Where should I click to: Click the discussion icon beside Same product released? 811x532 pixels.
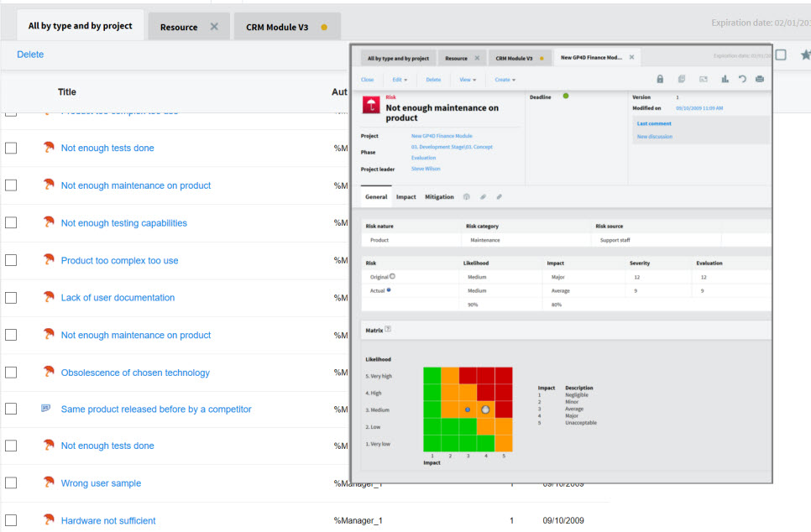tap(46, 409)
